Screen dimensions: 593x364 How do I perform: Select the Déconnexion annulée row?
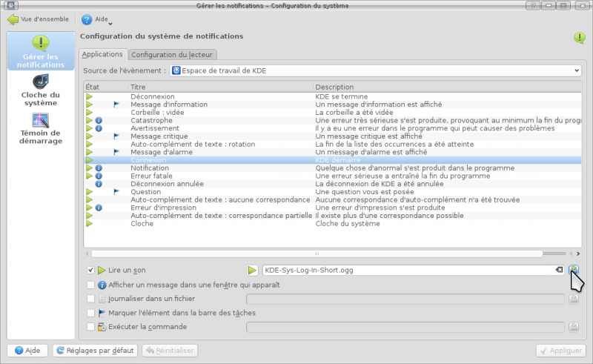point(332,184)
